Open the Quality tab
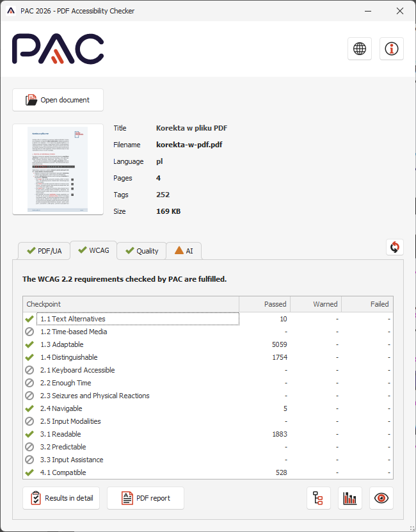 pos(141,251)
